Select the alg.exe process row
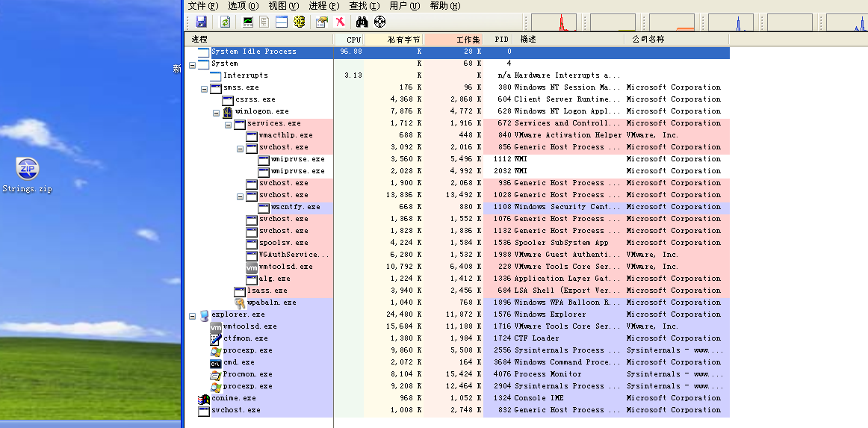 (459, 279)
